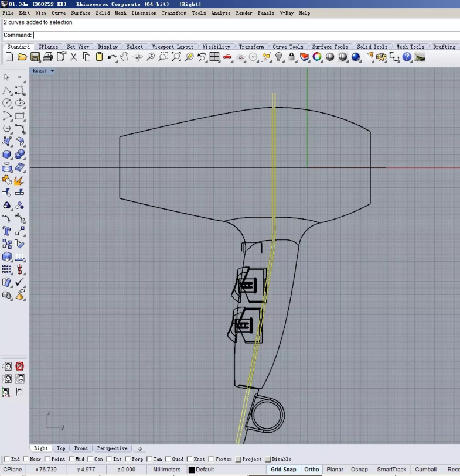Open the Millimeters units pane
This screenshot has height=476, width=460.
pyautogui.click(x=167, y=470)
